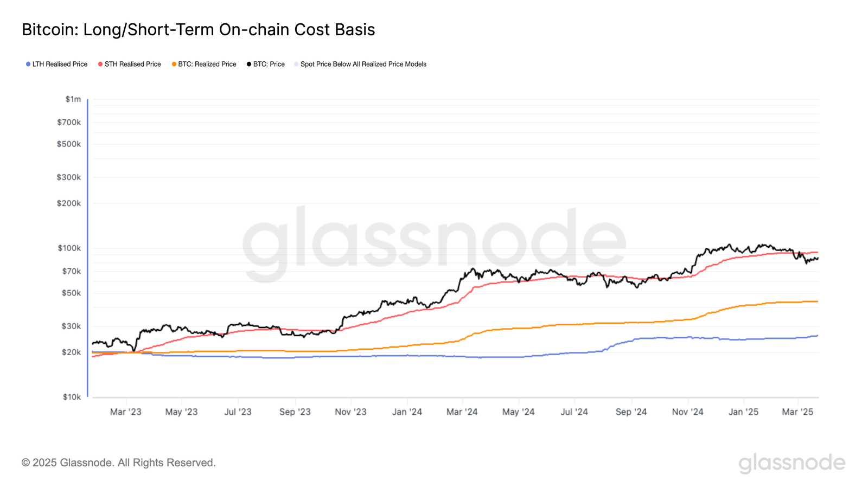Click the chart title text

[x=199, y=29]
